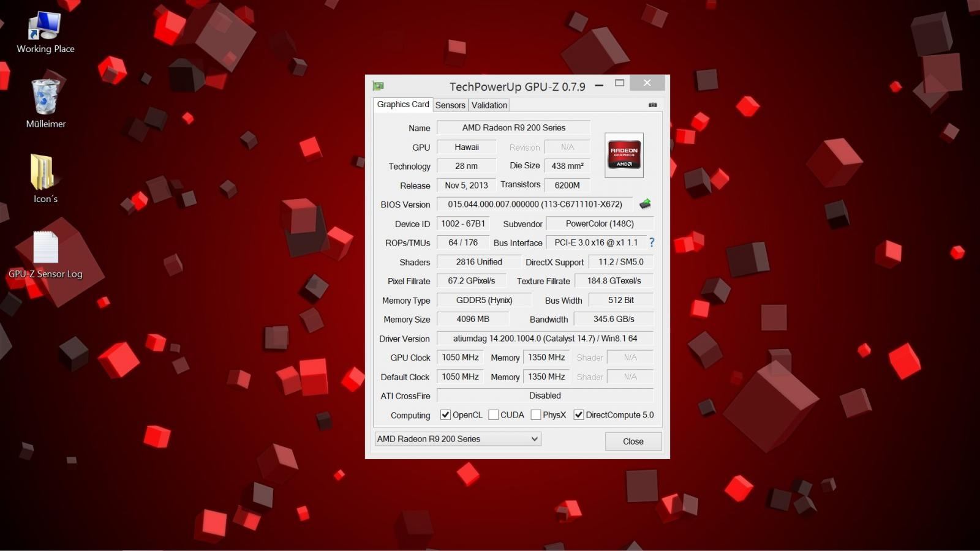Click the Radeon Graphics AMD logo
This screenshot has height=551, width=980.
(624, 155)
